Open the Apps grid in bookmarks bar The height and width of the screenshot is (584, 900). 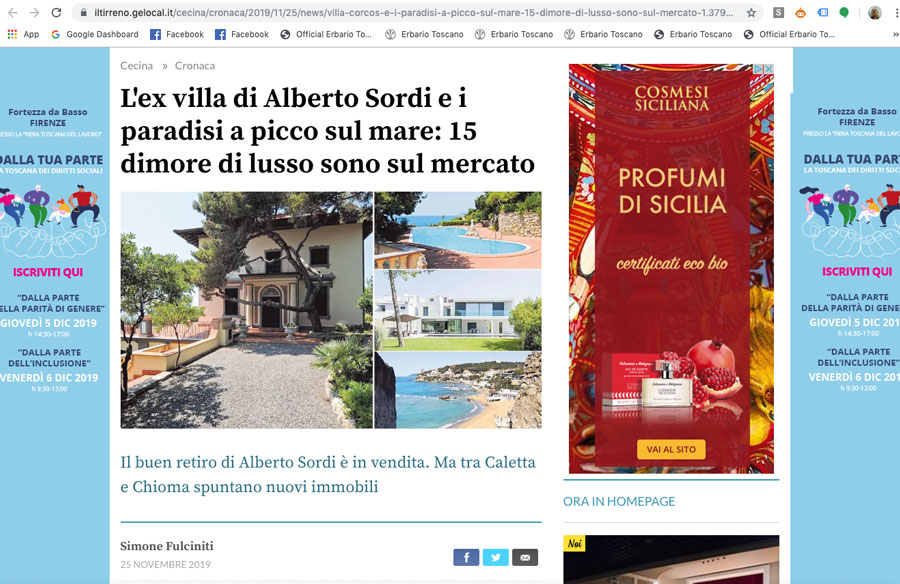point(23,34)
